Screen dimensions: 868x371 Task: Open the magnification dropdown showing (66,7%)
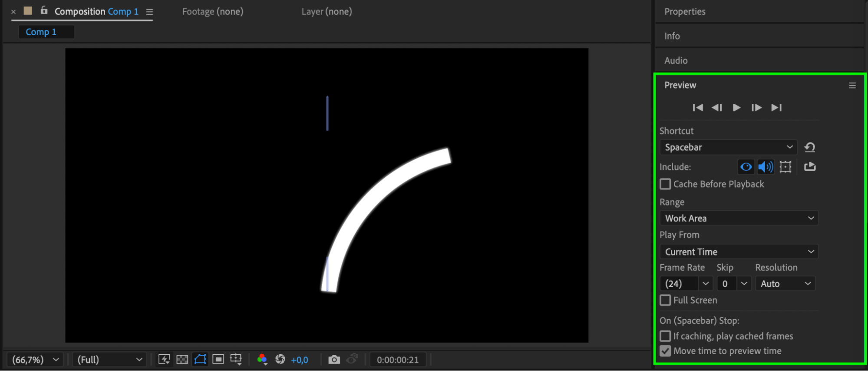click(x=35, y=360)
